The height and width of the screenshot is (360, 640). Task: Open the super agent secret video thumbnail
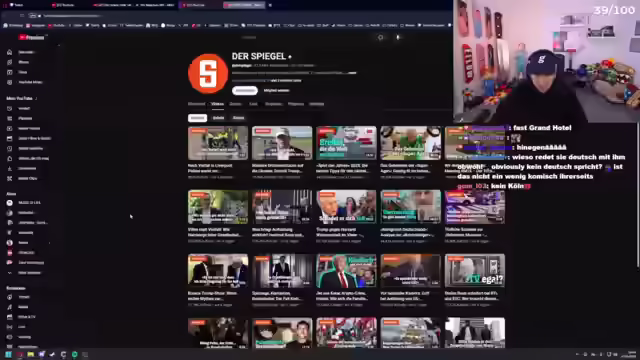point(411,143)
